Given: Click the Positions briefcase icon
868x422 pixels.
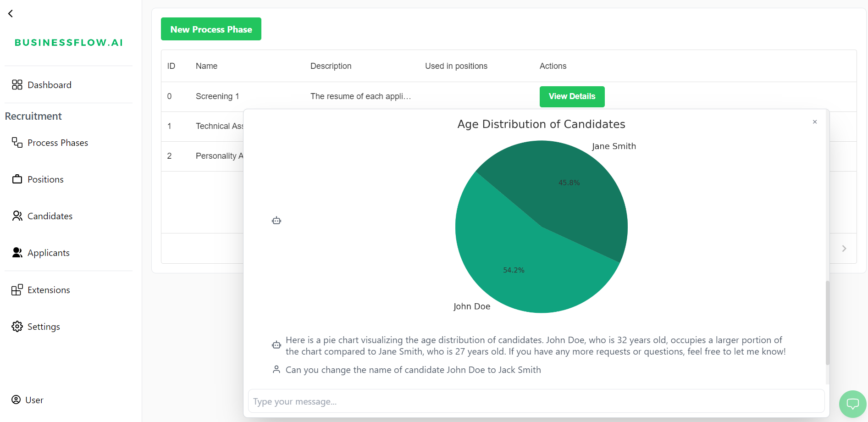Looking at the screenshot, I should pos(17,179).
